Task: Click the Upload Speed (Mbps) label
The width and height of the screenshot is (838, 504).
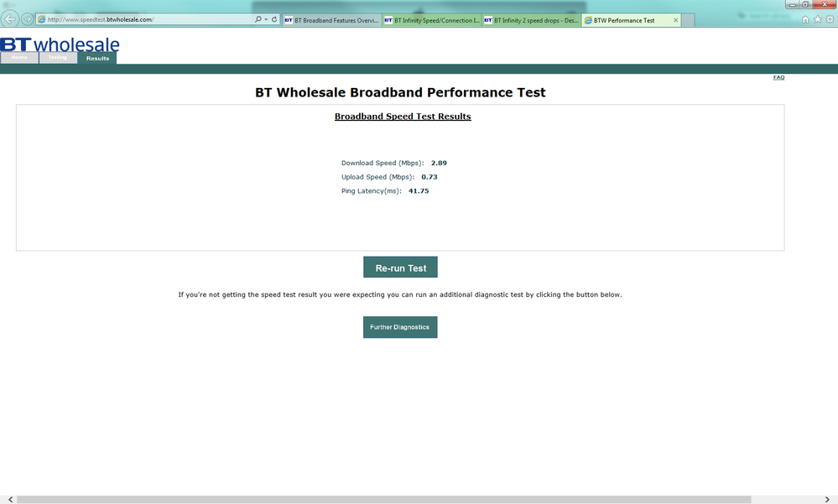Action: pos(377,177)
